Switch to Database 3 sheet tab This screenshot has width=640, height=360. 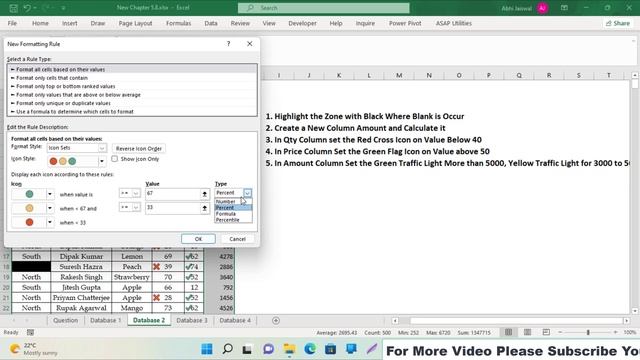tap(192, 320)
